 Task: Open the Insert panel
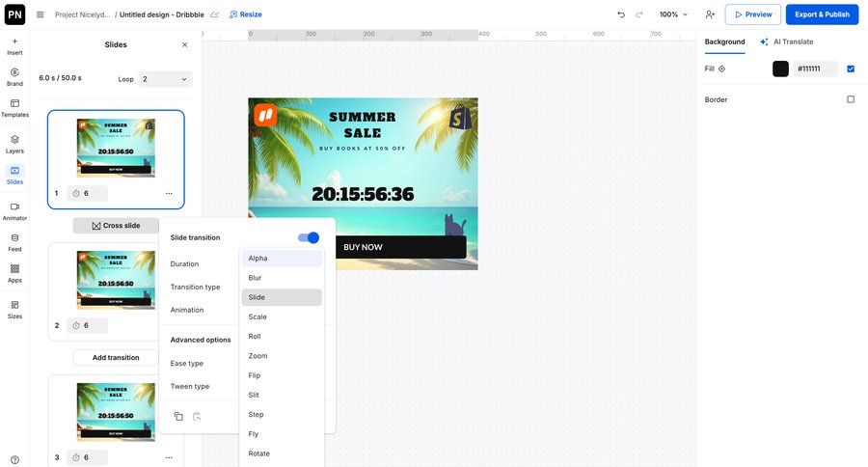[x=14, y=46]
